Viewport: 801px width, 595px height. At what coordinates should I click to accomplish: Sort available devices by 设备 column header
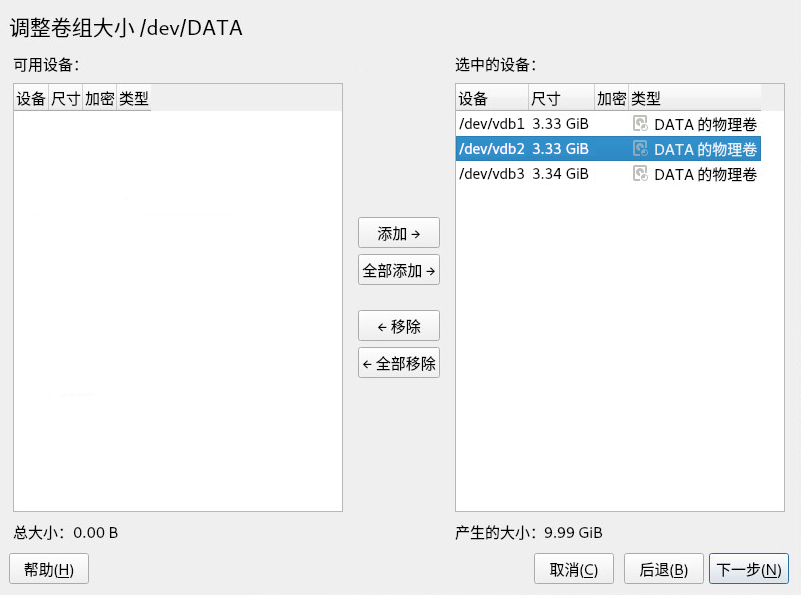31,98
